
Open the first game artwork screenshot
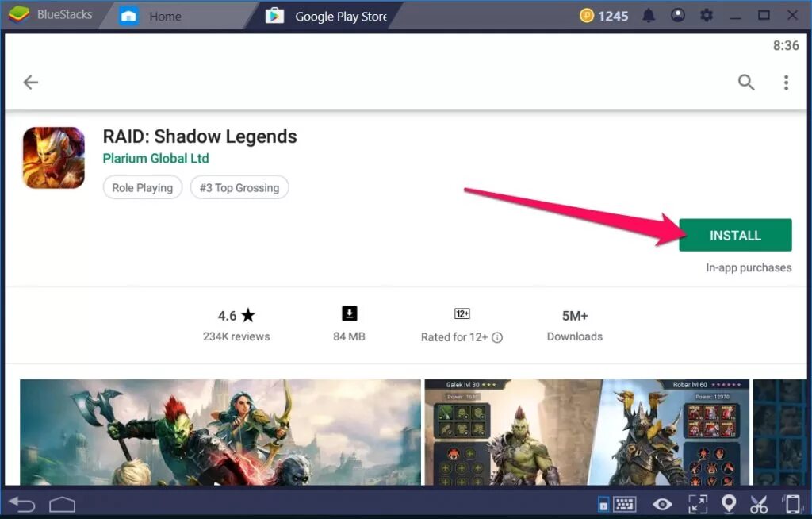220,432
